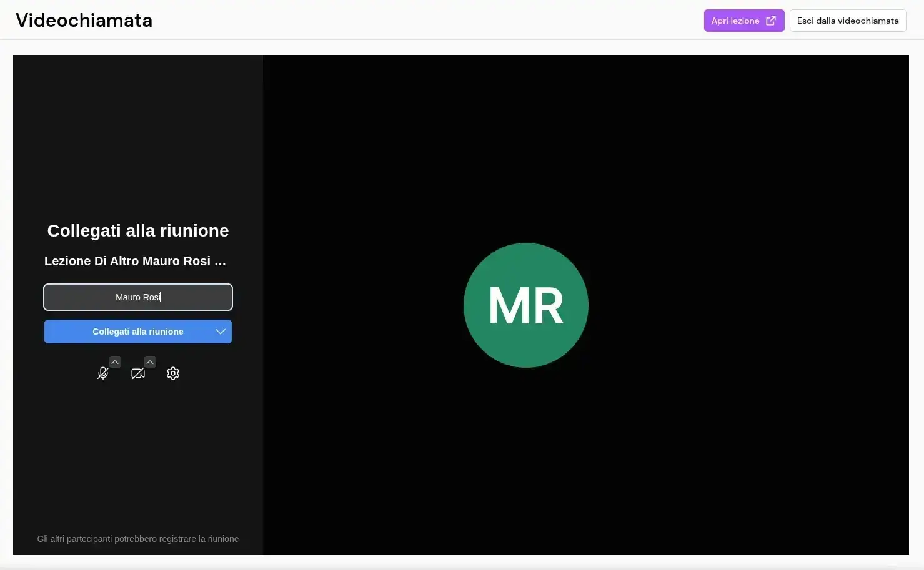Click the ellipsis ending the lesson title

220,263
